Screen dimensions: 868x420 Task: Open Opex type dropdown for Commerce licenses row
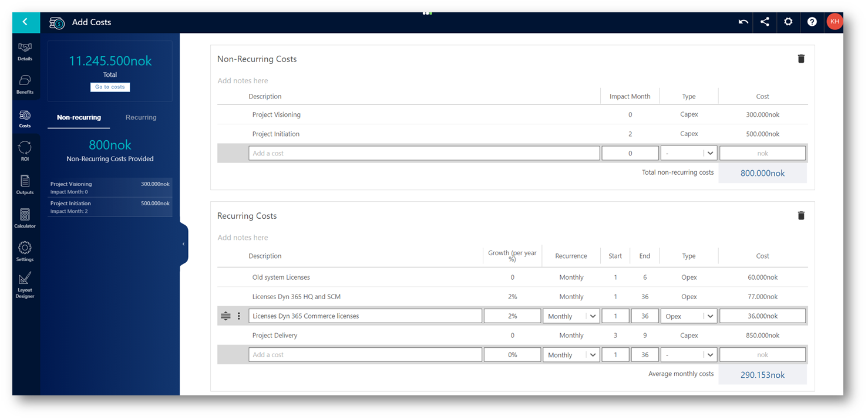click(688, 316)
